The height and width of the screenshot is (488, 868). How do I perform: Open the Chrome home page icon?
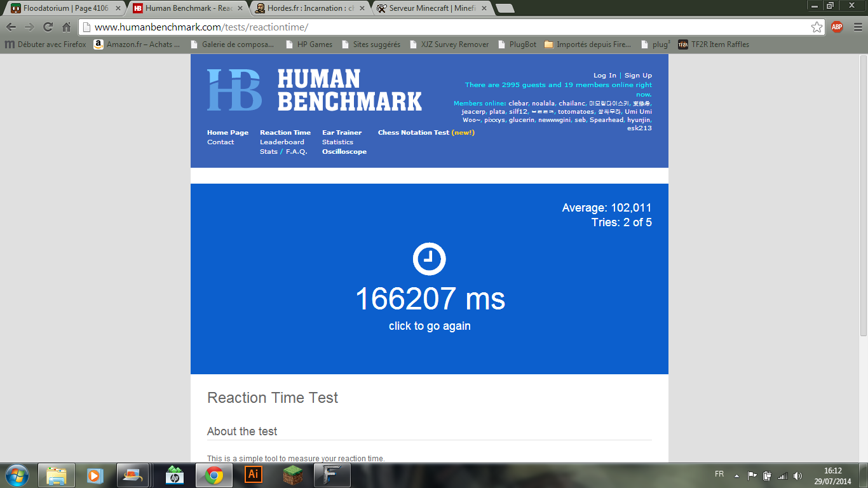click(66, 27)
